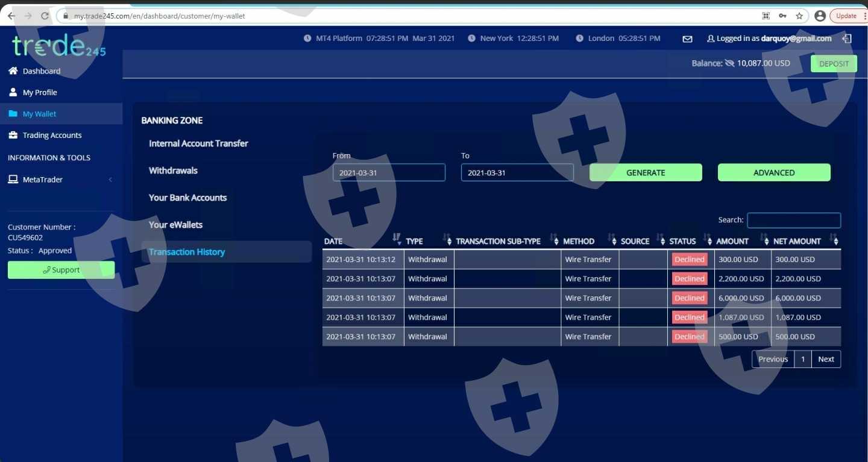Click the Search input field
Screen dimensions: 868x462
pos(793,220)
